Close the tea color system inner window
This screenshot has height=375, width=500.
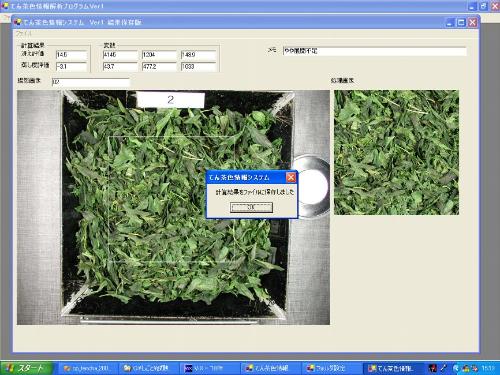click(x=472, y=22)
